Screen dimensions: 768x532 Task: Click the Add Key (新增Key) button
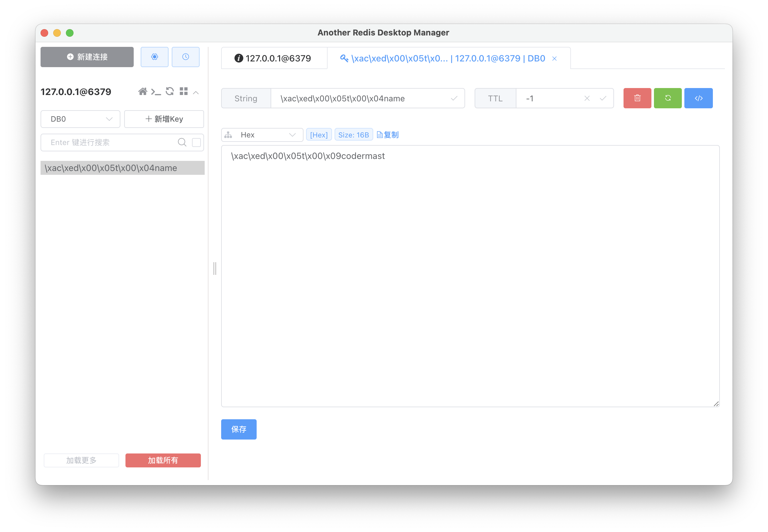164,119
